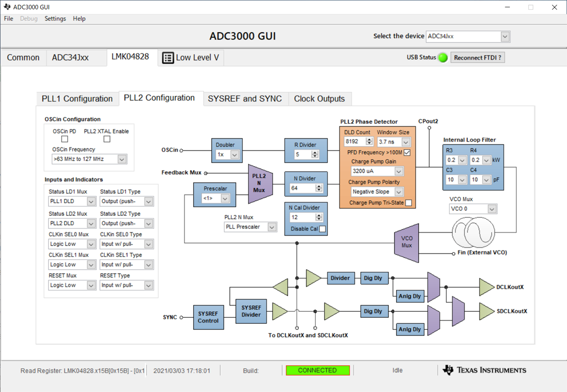Click the lower Anlg Dly block

[410, 329]
